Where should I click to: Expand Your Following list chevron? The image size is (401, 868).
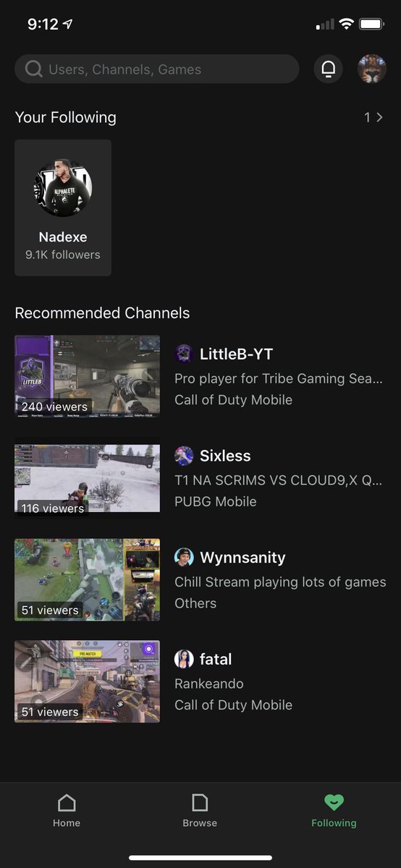click(379, 117)
